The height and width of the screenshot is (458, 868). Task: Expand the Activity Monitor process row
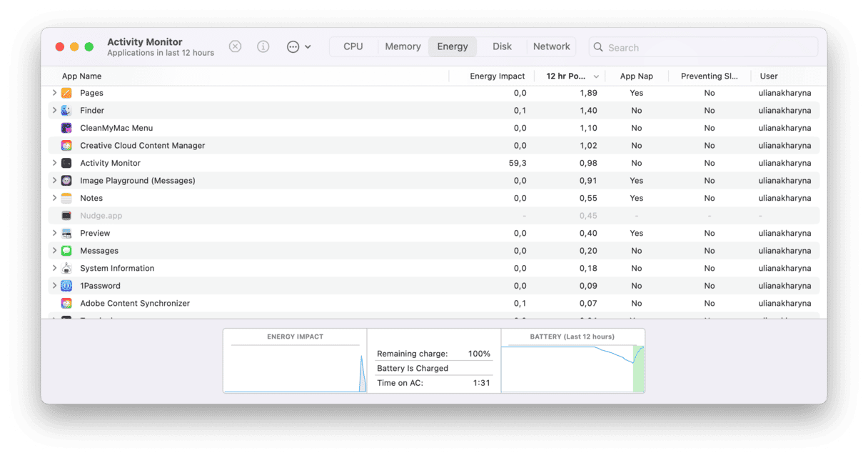pyautogui.click(x=54, y=163)
